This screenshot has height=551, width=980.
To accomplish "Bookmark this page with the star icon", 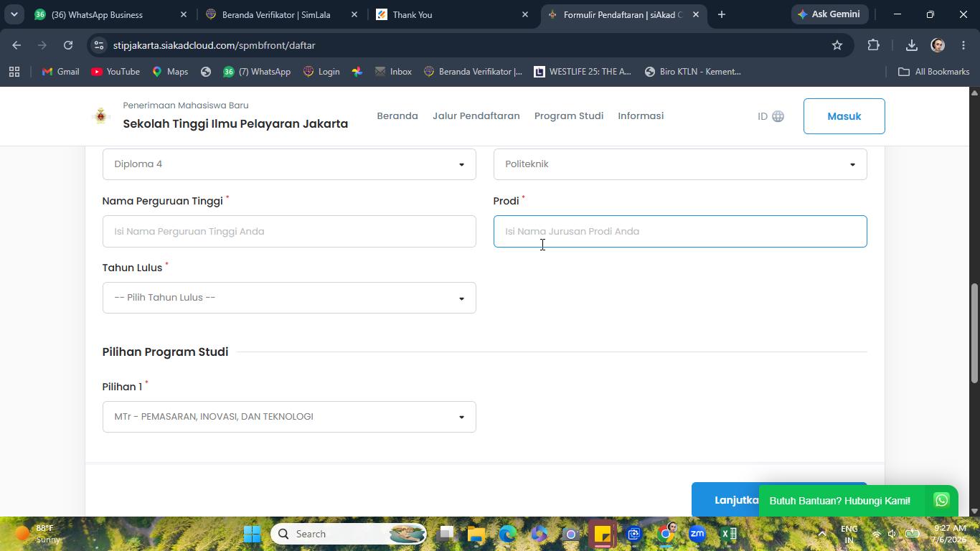I will [x=837, y=45].
